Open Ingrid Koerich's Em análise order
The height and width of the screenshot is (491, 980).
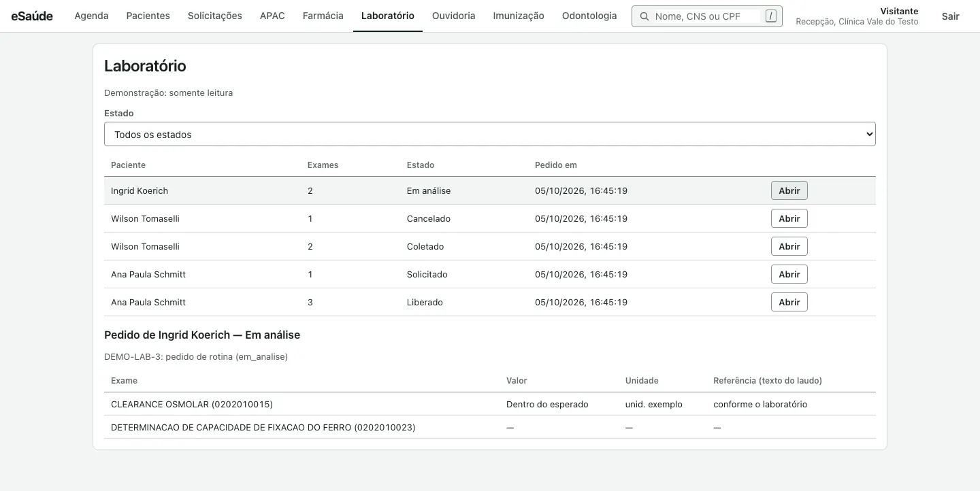click(x=789, y=190)
